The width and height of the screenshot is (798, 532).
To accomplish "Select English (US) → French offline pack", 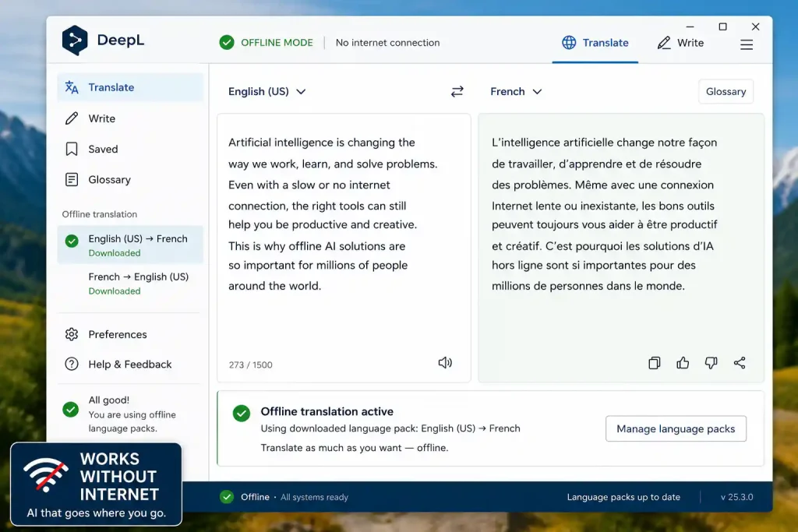I will (x=130, y=245).
